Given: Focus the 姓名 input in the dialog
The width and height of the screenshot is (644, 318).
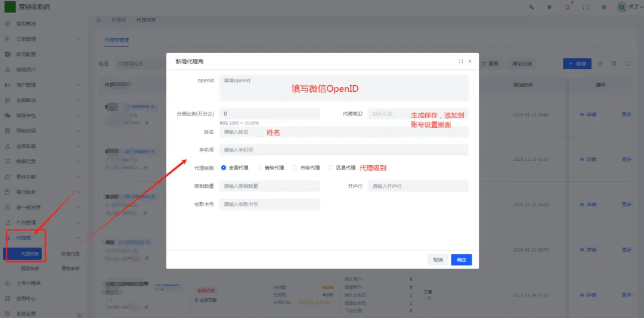Looking at the screenshot, I should click(x=344, y=132).
